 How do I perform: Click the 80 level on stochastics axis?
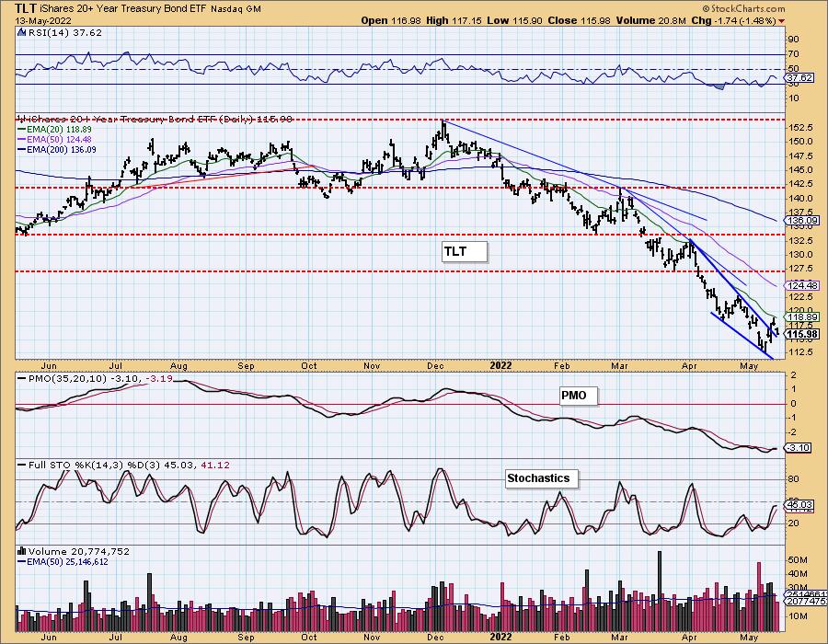[x=794, y=479]
